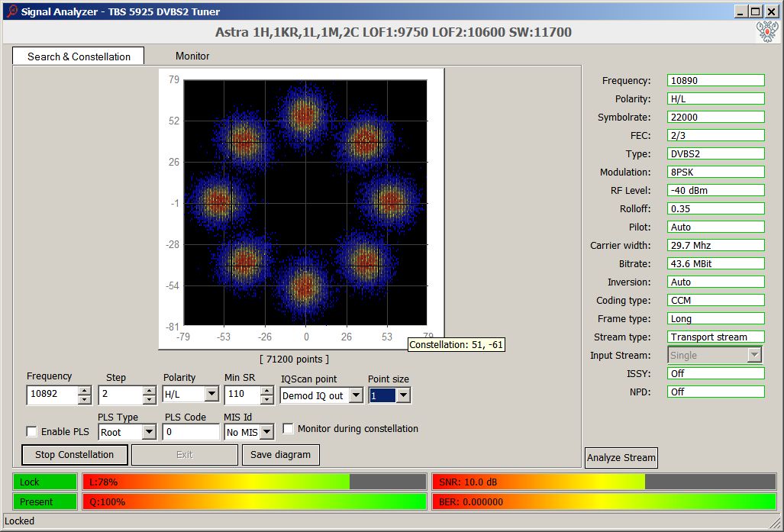Click the Save diagram button
The image size is (784, 532).
pyautogui.click(x=280, y=455)
